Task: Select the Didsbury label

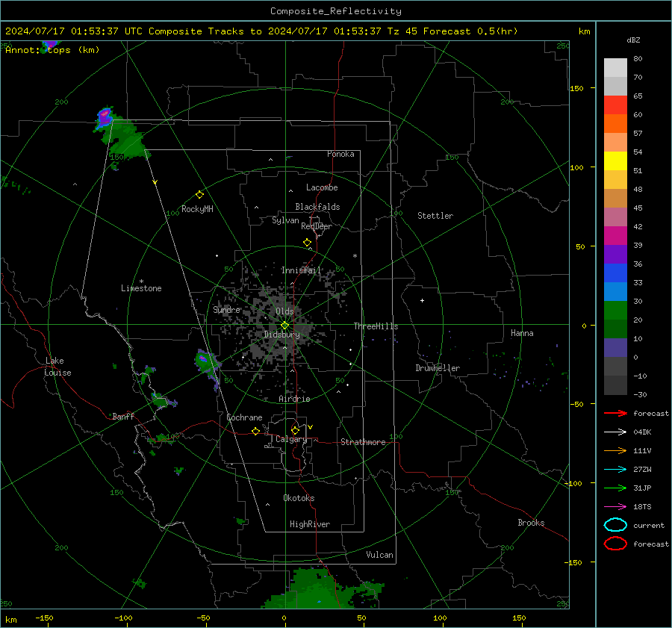Action: [281, 335]
